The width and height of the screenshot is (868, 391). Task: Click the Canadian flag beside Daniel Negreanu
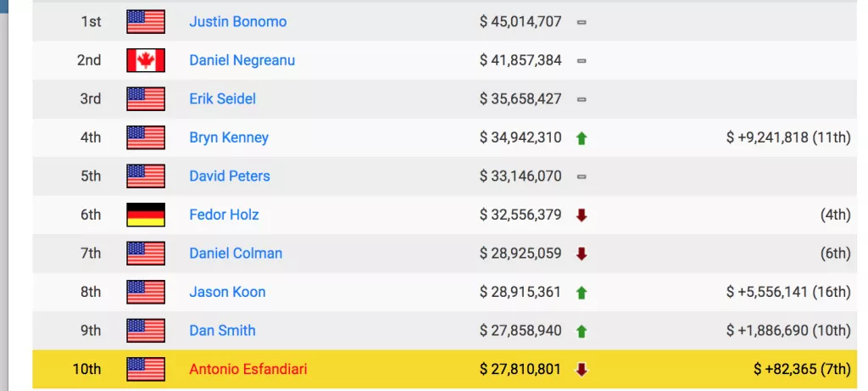146,60
